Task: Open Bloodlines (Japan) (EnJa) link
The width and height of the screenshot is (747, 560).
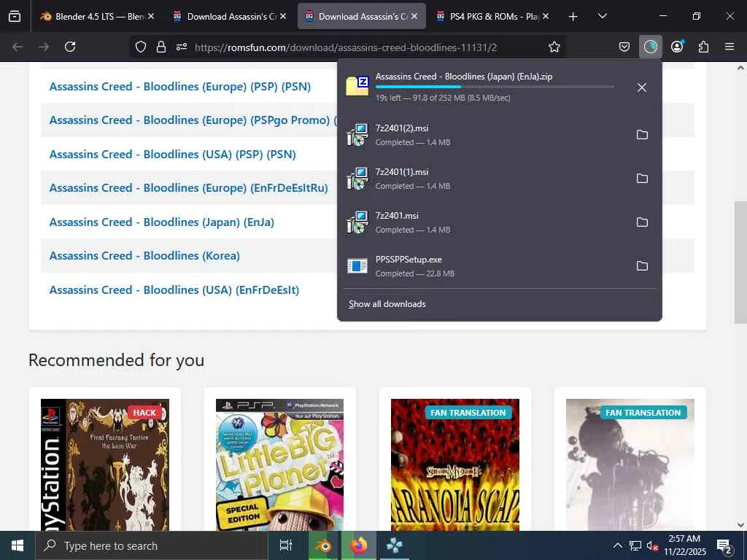Action: coord(161,222)
